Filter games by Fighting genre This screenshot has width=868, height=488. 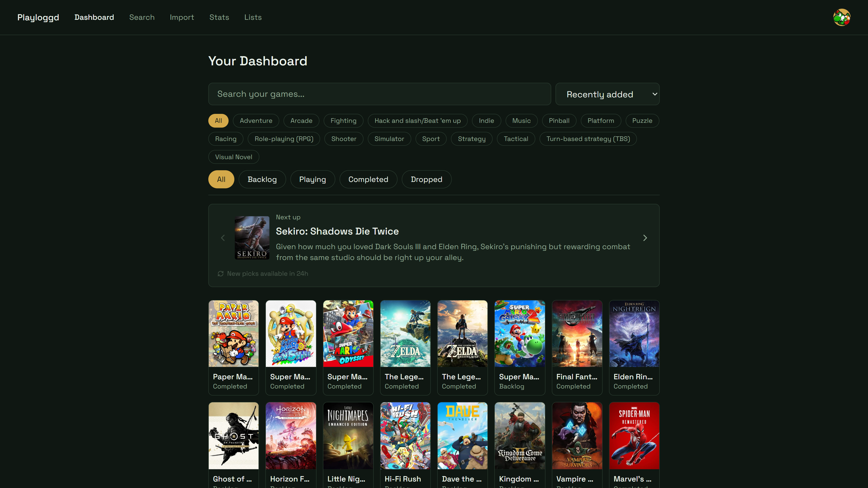[x=343, y=121]
